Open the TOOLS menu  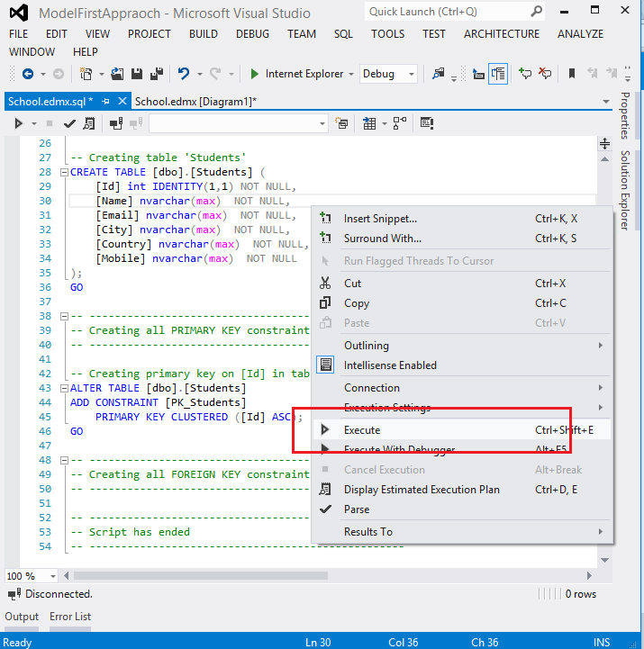387,34
